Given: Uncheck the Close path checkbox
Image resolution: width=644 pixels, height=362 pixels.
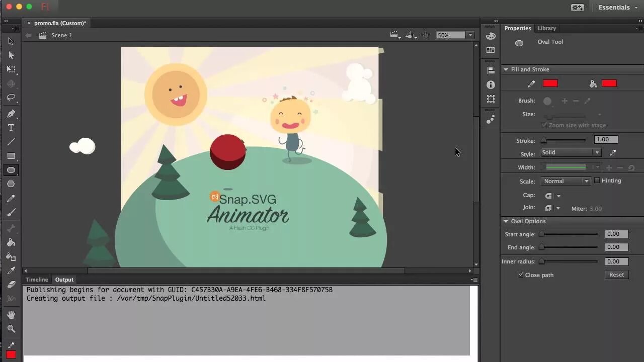Looking at the screenshot, I should 521,275.
